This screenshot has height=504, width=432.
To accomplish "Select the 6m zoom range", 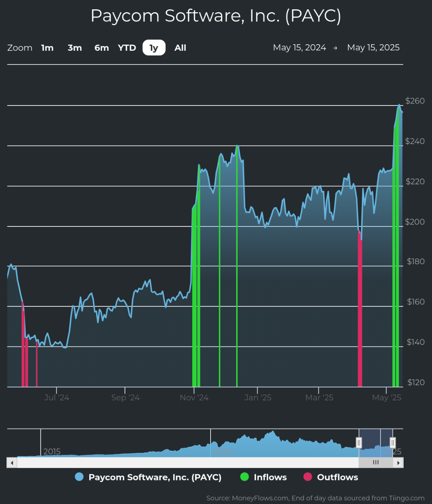I will point(101,48).
